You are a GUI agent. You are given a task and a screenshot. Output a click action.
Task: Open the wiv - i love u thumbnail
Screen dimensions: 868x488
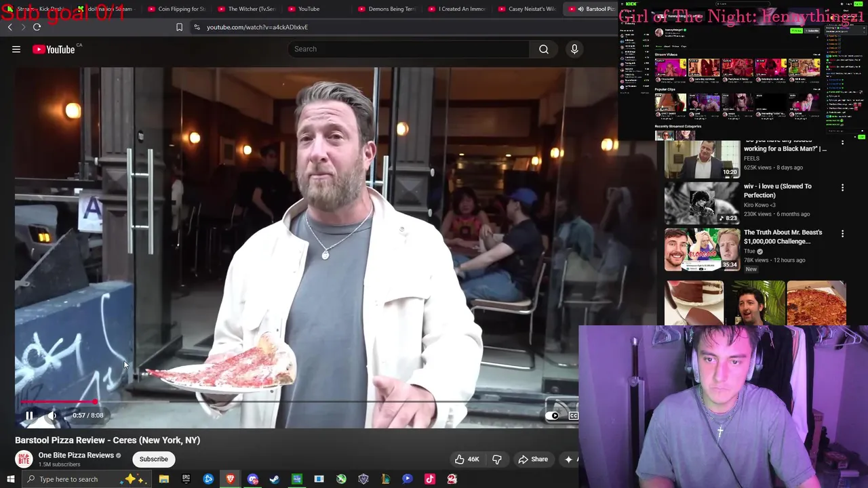(702, 203)
